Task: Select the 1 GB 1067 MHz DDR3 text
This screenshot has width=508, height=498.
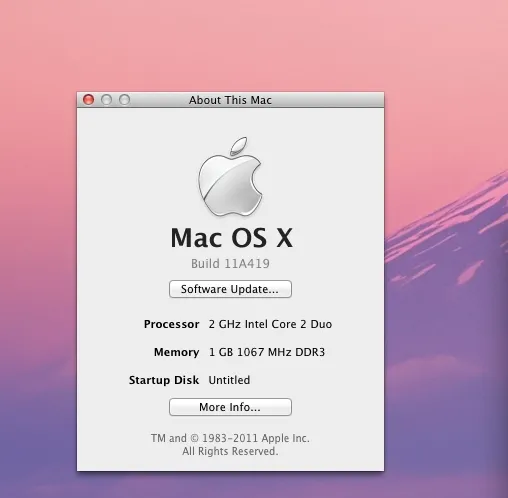Action: 267,352
